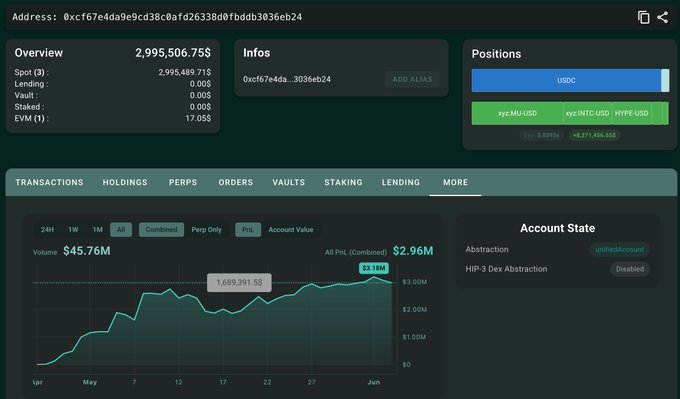
Task: Select the HYPE-USD position segment
Action: point(631,113)
